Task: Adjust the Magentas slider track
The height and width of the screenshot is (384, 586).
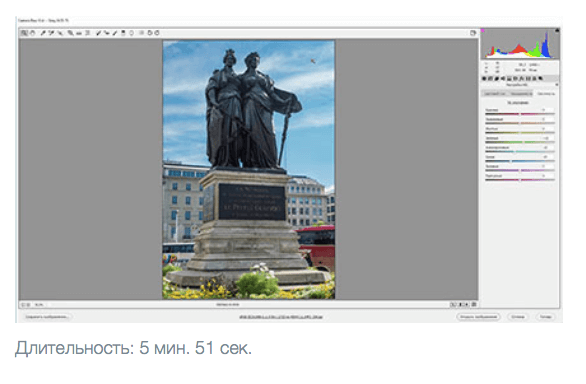Action: [x=519, y=179]
